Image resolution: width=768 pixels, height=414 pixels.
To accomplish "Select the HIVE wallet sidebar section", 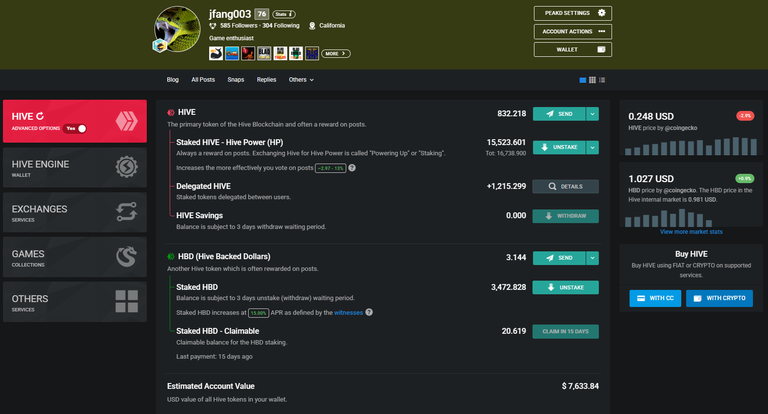I will [x=75, y=121].
